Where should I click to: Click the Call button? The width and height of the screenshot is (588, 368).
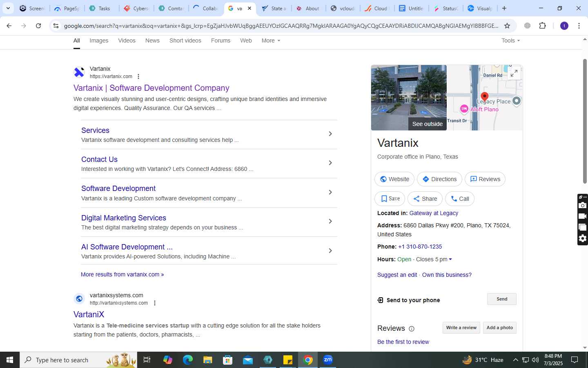tap(460, 199)
